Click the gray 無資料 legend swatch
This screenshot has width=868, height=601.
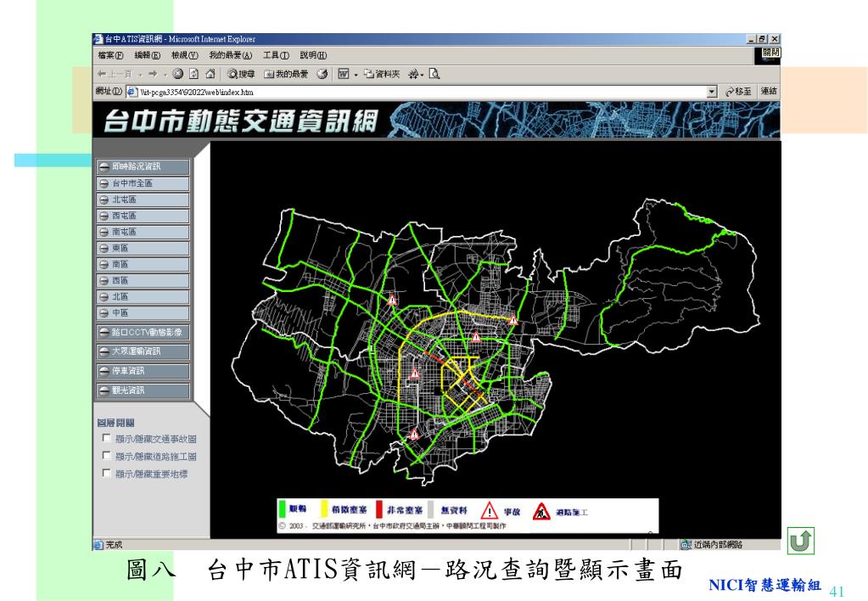click(x=431, y=509)
